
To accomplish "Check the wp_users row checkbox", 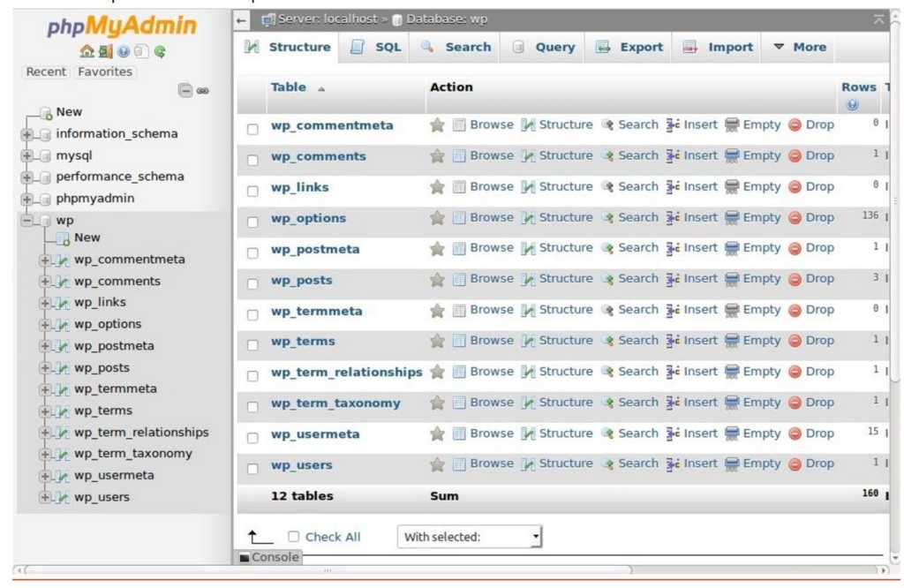I will (252, 469).
